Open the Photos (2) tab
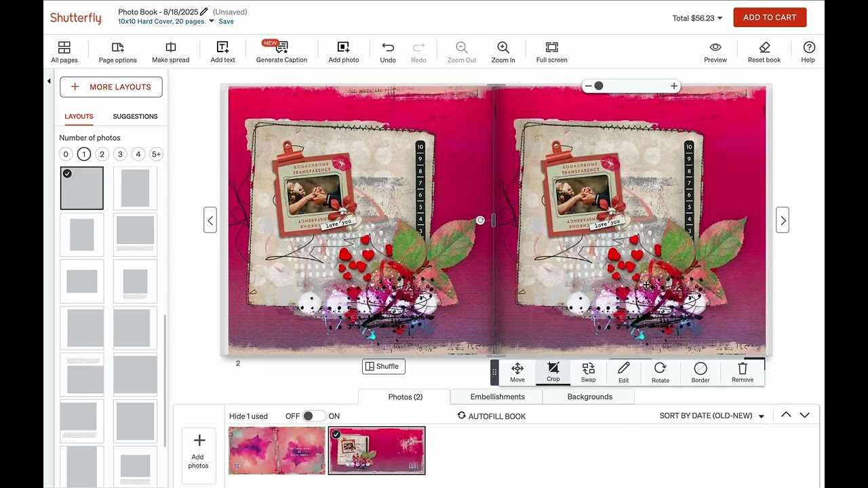This screenshot has width=868, height=488. (405, 397)
